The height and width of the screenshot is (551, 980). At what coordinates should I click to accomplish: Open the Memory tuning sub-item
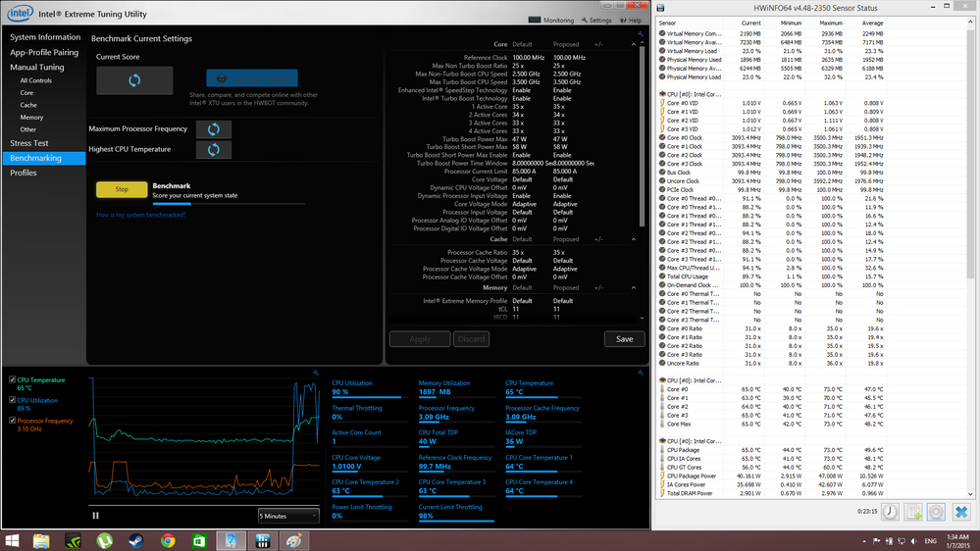tap(31, 118)
